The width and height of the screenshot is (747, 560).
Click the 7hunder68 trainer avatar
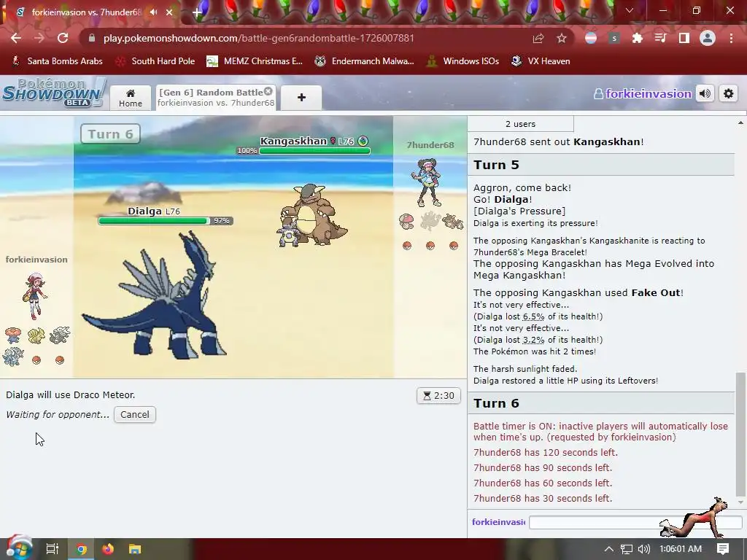427,182
